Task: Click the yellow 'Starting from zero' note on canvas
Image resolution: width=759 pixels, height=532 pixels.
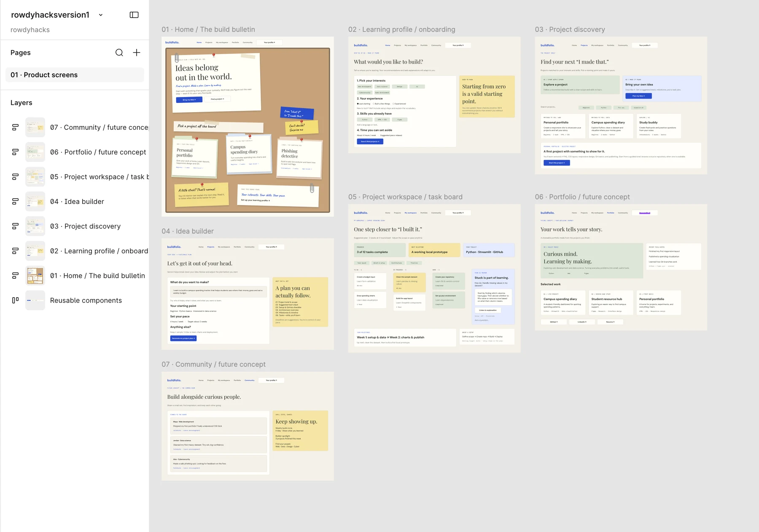Action: [x=487, y=97]
